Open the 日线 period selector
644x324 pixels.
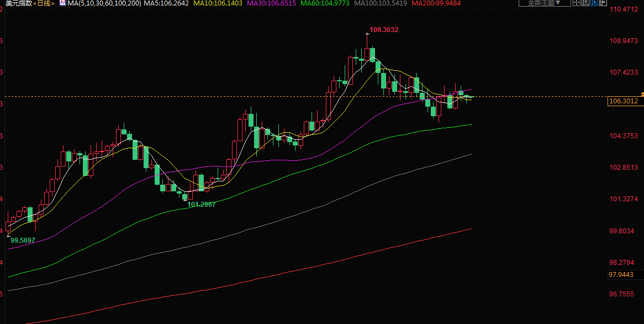[x=44, y=3]
